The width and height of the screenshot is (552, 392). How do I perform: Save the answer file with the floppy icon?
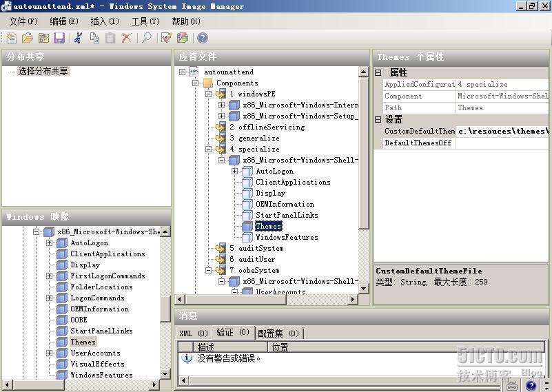[x=59, y=38]
